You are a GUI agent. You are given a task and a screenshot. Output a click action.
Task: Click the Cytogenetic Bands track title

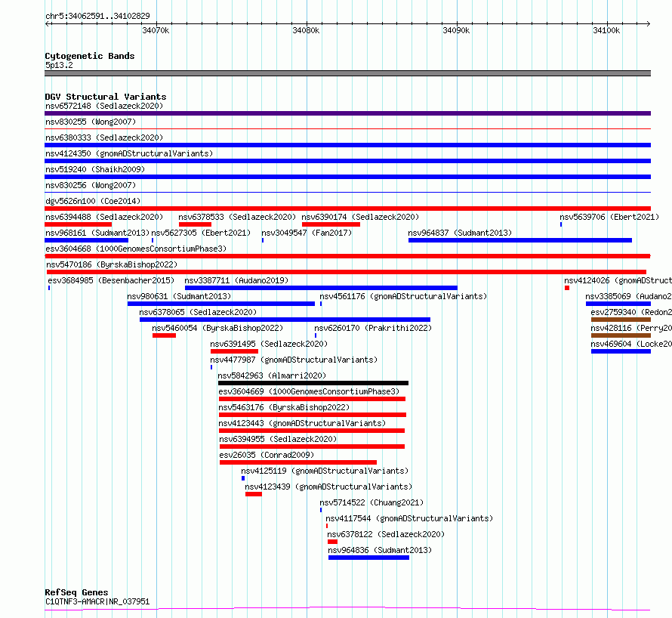(90, 56)
